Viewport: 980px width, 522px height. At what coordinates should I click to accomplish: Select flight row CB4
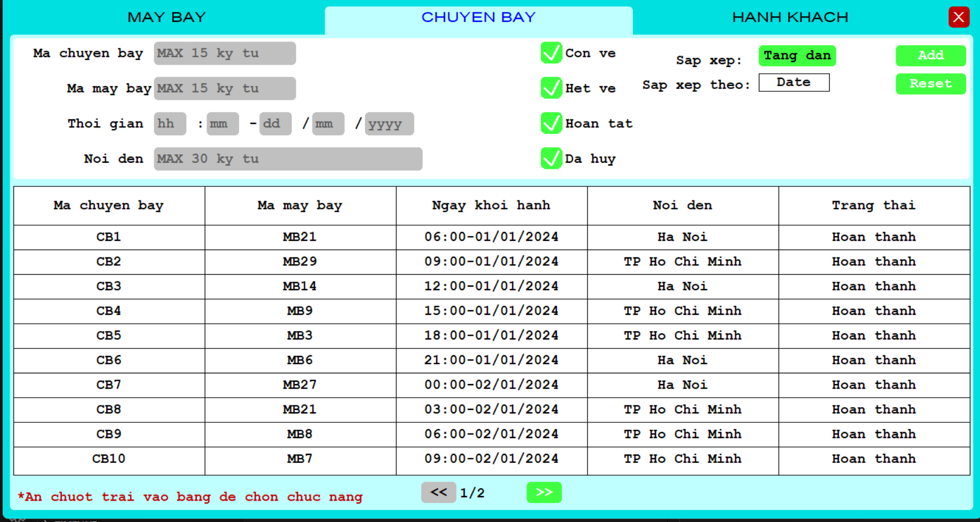pyautogui.click(x=492, y=311)
